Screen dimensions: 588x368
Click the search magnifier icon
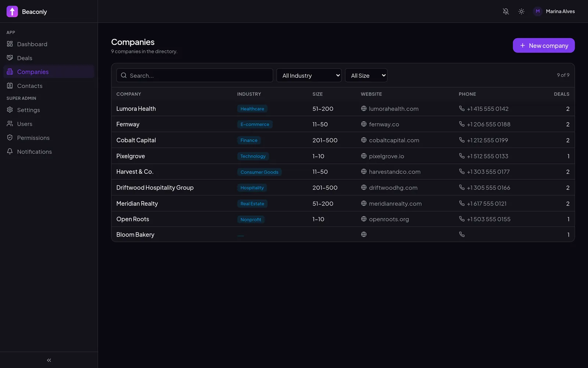point(124,75)
